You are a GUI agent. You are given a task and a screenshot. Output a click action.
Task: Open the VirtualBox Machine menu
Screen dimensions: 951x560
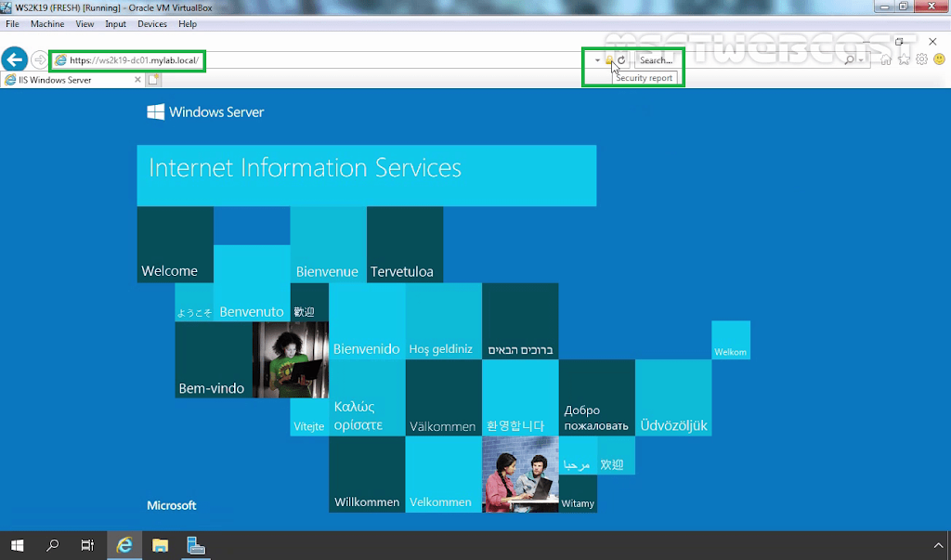(47, 23)
